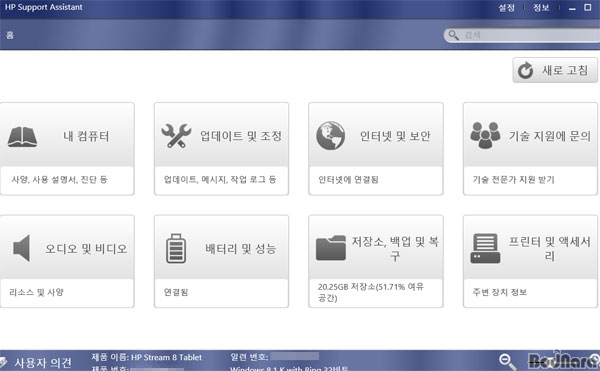Open the 업데이트 및 조정 tile

click(221, 148)
